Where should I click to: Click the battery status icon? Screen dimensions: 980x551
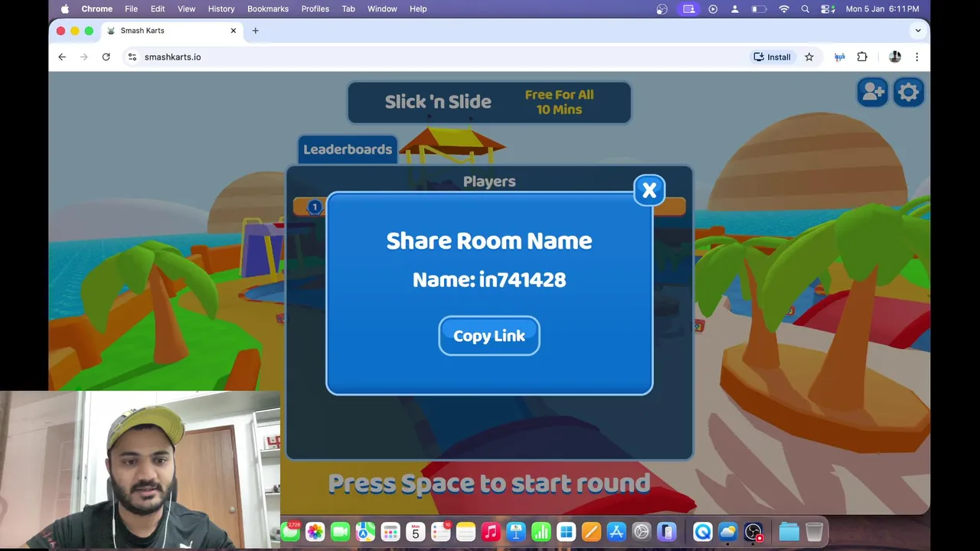759,9
